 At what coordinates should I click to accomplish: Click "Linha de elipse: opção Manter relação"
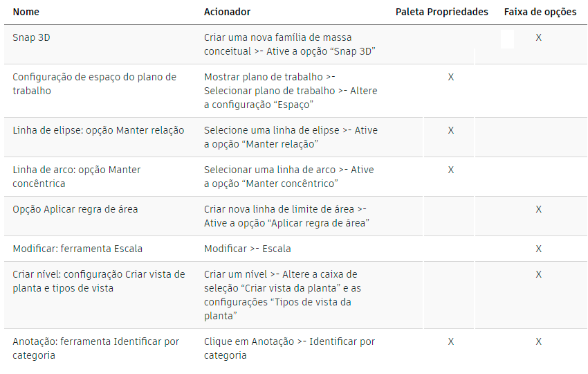point(98,130)
